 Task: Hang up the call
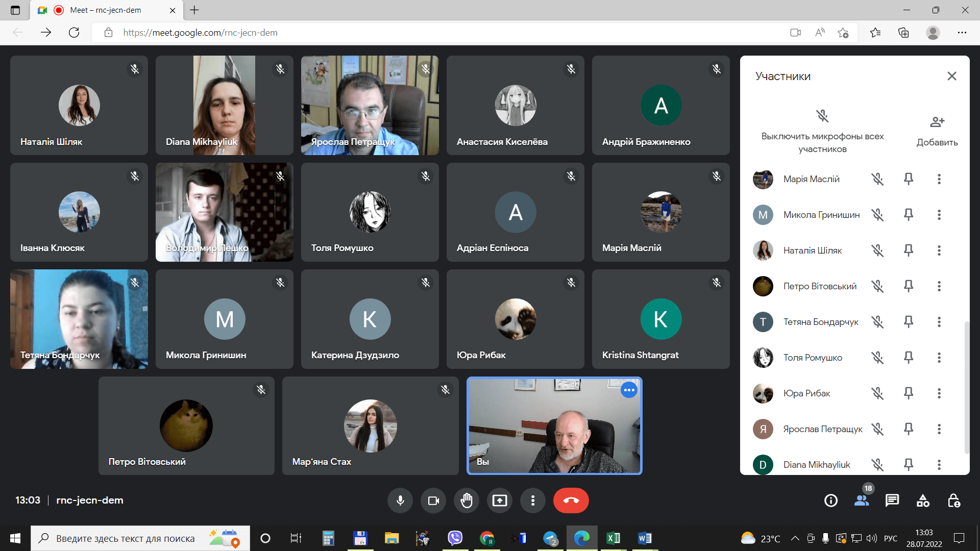(x=571, y=500)
